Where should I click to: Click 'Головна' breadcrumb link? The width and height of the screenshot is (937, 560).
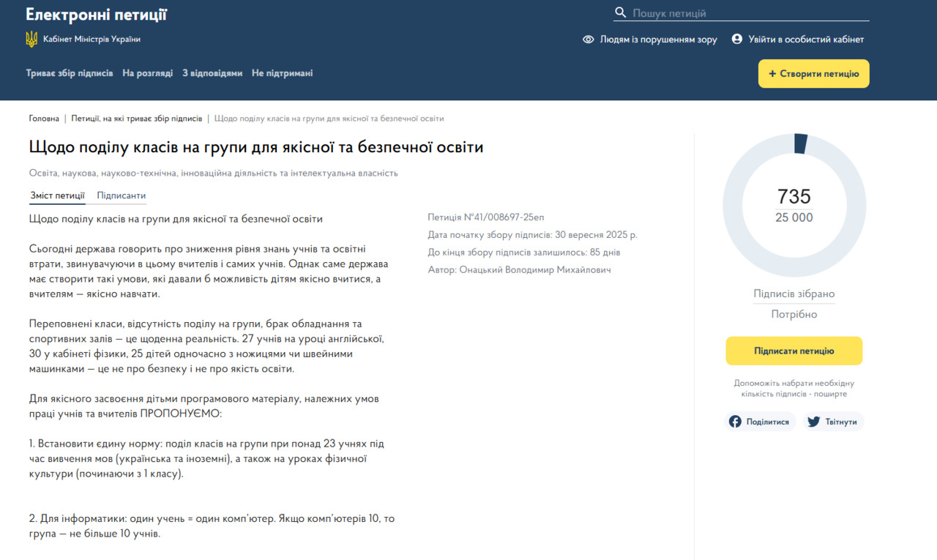click(44, 119)
